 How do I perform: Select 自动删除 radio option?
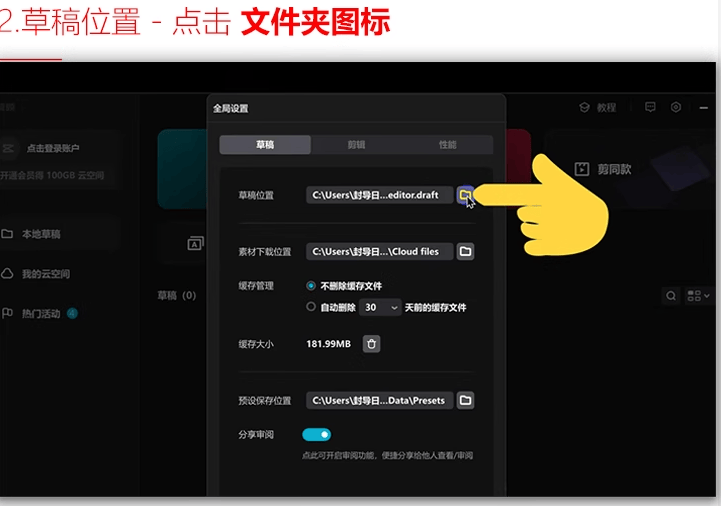point(311,307)
